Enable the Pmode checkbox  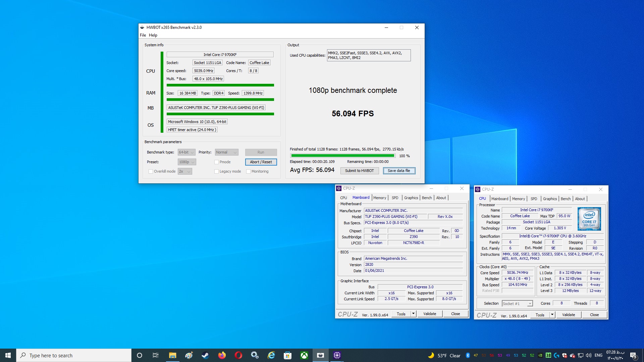pyautogui.click(x=216, y=162)
